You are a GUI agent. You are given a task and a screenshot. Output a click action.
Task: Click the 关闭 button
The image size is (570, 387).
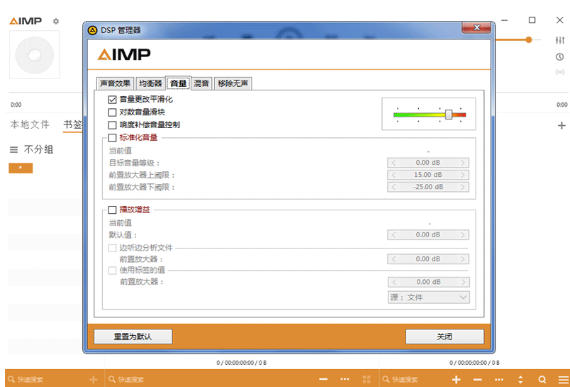coord(445,336)
